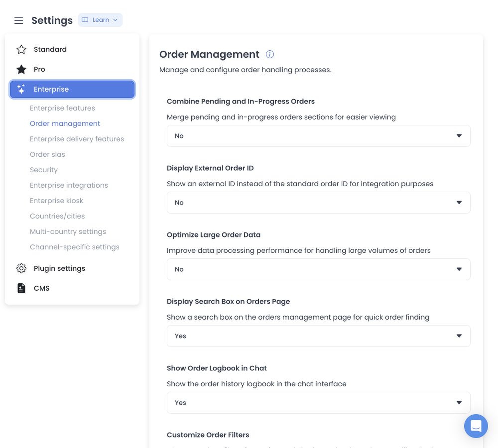The width and height of the screenshot is (498, 448).
Task: Click the Order Management heading
Action: (x=209, y=54)
